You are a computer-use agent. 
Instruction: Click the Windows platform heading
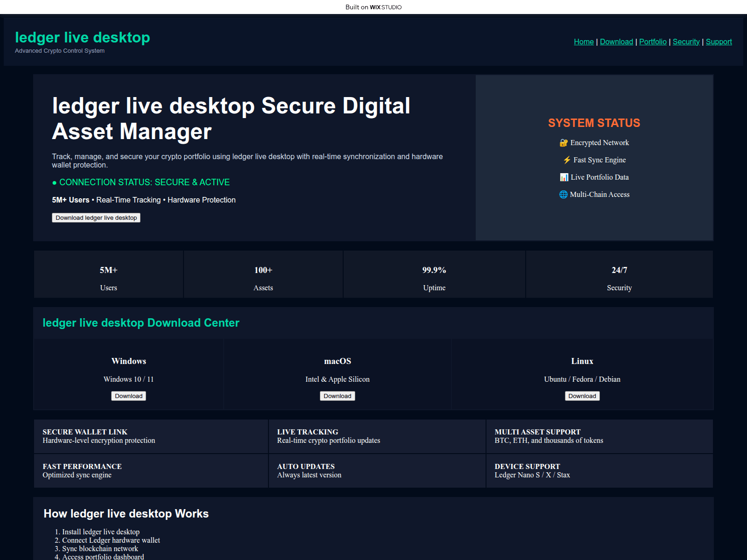(x=129, y=361)
